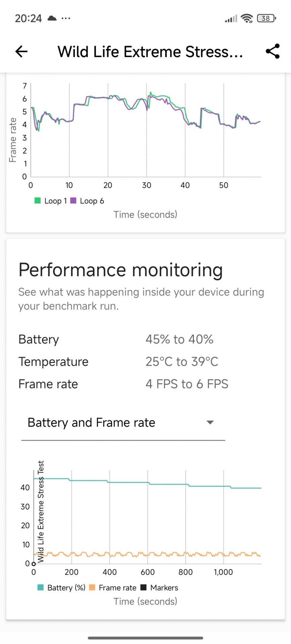Click the dropdown arrow for chart selector
The height and width of the screenshot is (644, 291).
[x=210, y=423]
